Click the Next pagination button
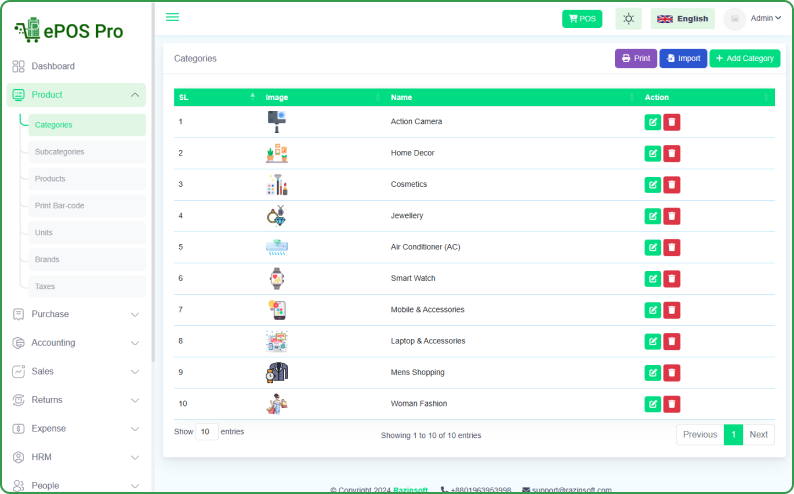794x494 pixels. pyautogui.click(x=759, y=435)
